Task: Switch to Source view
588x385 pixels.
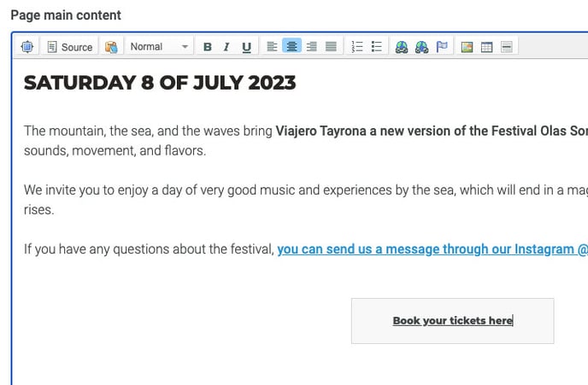Action: coord(69,47)
